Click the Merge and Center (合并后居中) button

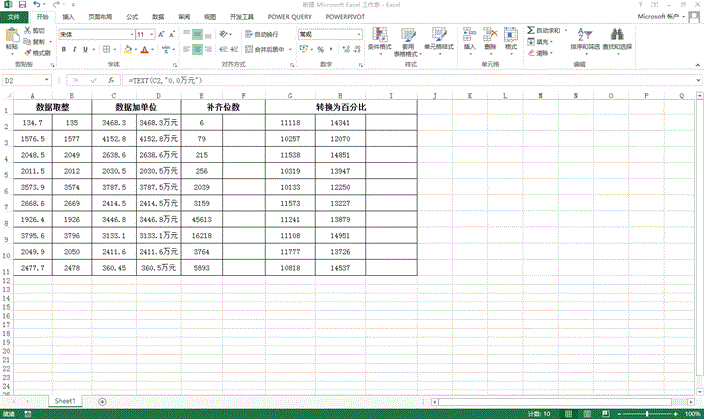tap(264, 49)
